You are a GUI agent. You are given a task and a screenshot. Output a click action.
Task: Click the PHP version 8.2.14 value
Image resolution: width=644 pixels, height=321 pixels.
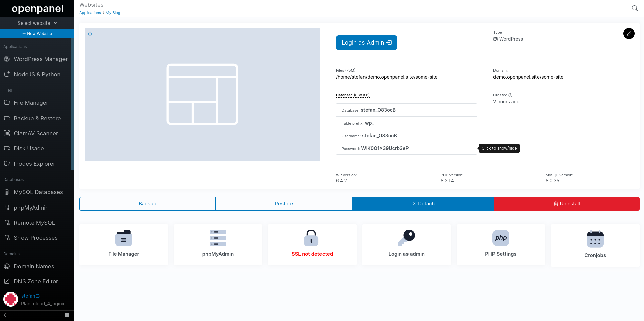pyautogui.click(x=447, y=181)
